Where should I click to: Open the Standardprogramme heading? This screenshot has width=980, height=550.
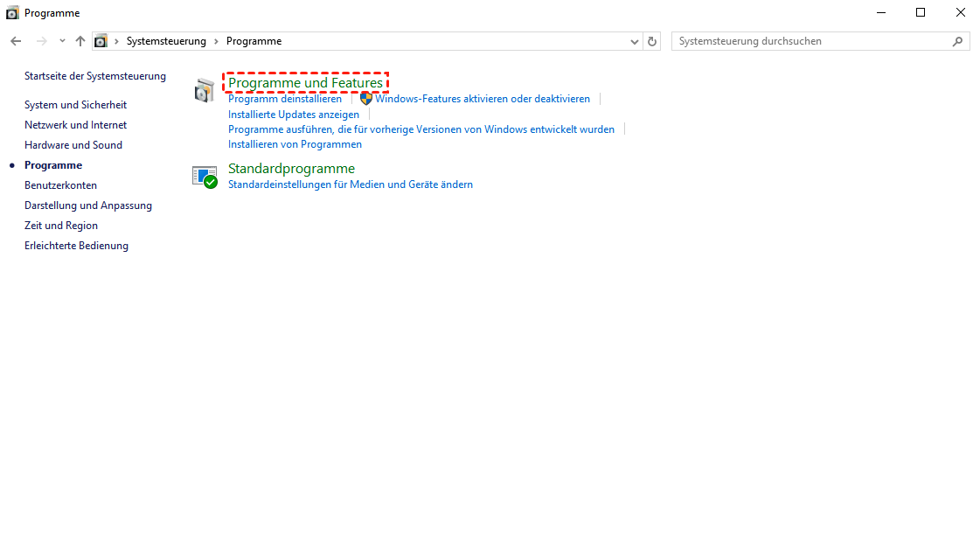pos(291,169)
